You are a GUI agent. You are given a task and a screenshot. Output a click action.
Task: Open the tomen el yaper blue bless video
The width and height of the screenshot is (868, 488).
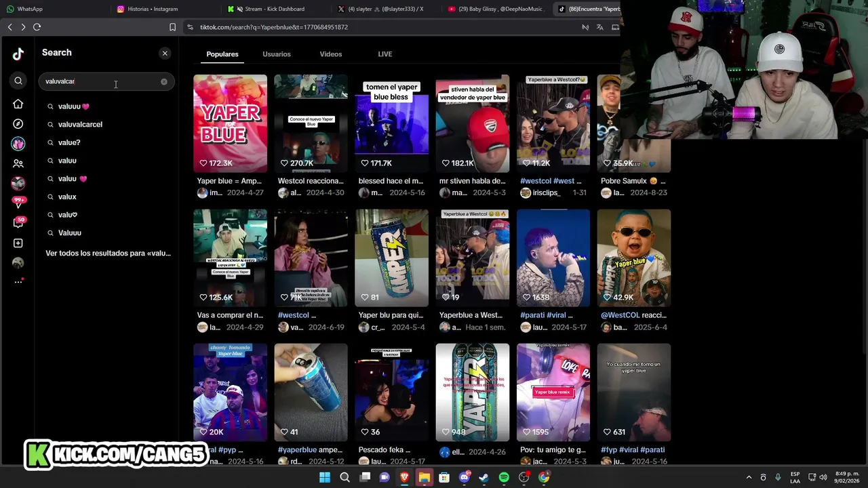pos(391,123)
